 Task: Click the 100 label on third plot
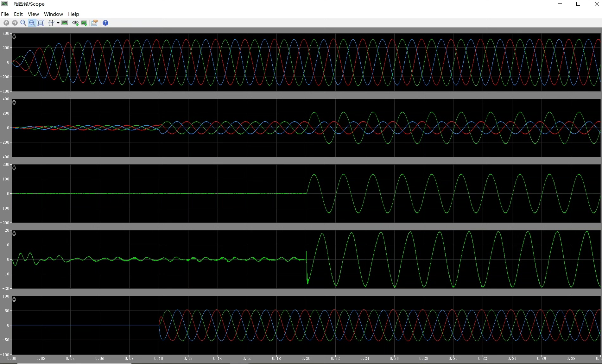point(6,179)
